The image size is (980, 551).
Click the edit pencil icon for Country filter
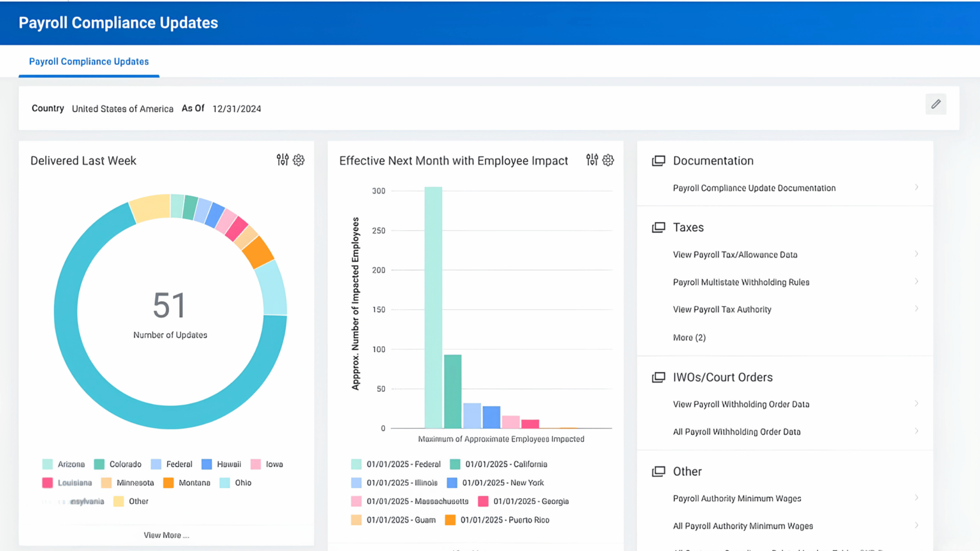coord(936,104)
